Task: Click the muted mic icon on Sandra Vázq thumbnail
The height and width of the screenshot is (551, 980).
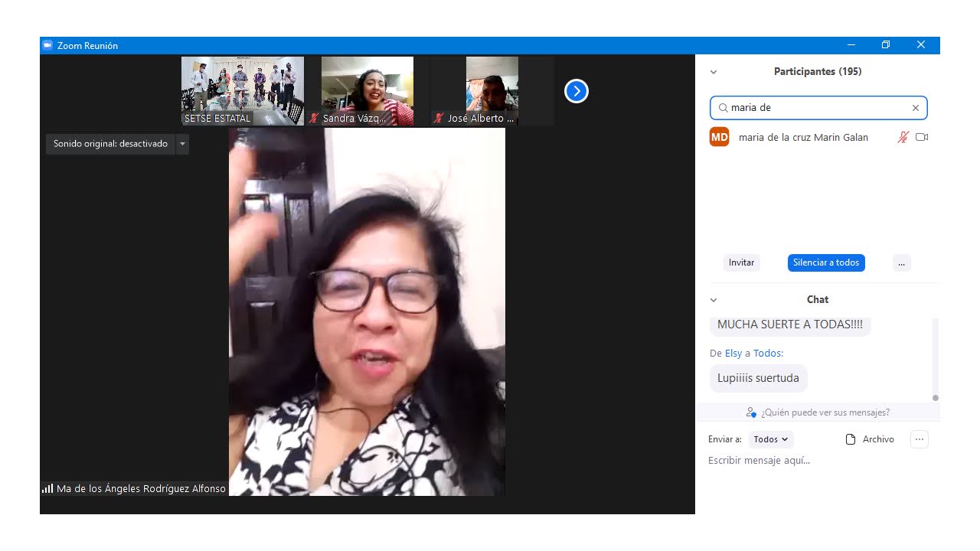Action: pyautogui.click(x=314, y=119)
